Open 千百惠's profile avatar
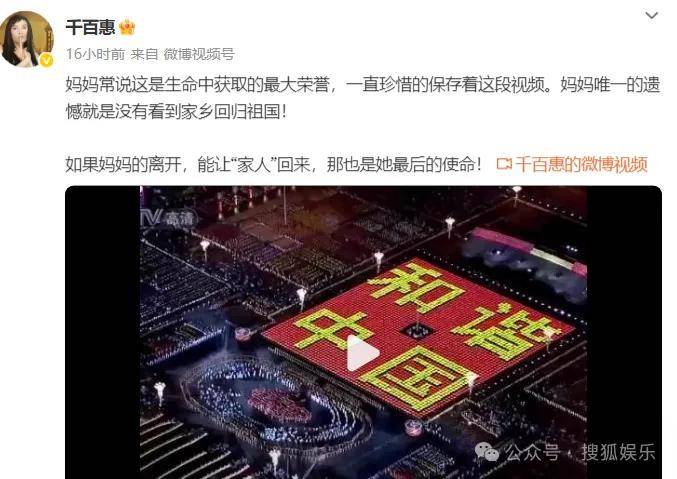 coord(27,39)
